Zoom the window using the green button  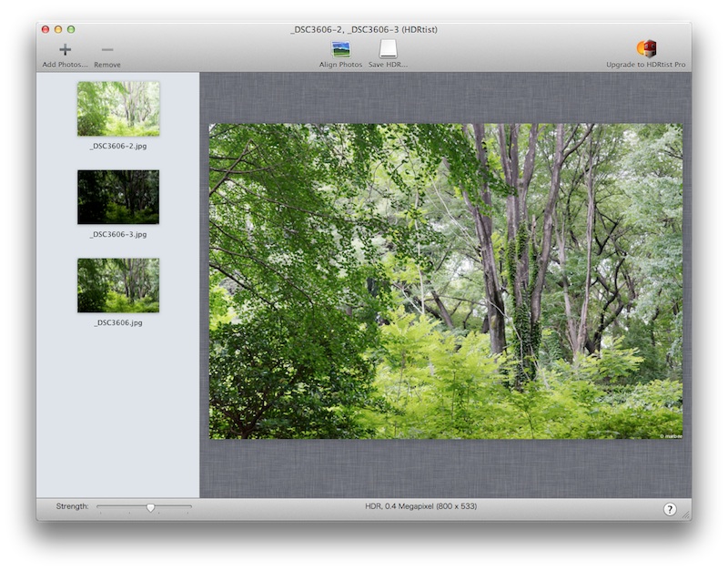coord(71,30)
